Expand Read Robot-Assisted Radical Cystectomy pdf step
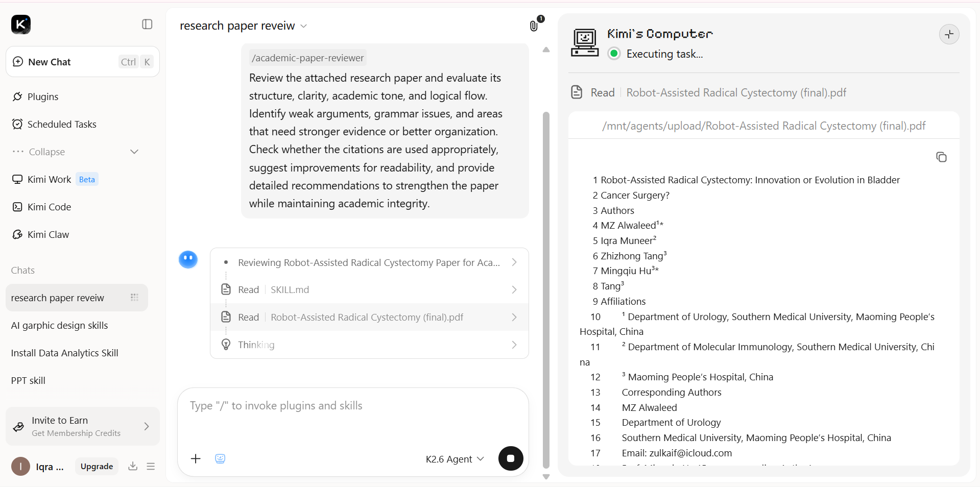 click(x=369, y=317)
